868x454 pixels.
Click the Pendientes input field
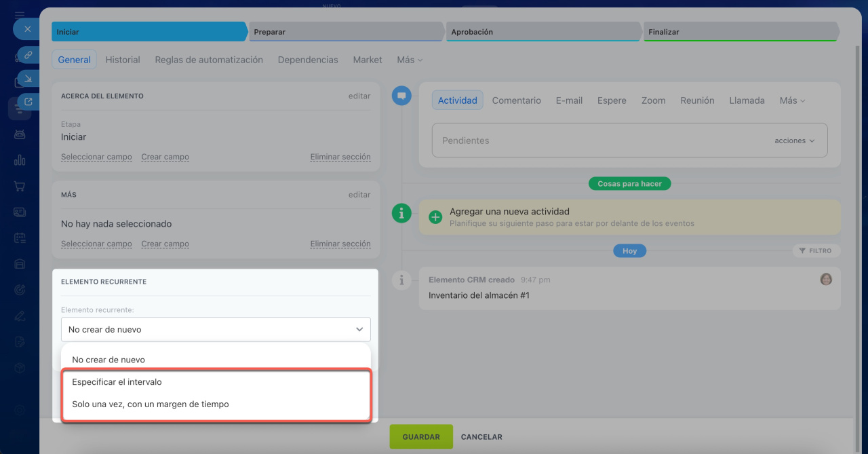(x=597, y=140)
